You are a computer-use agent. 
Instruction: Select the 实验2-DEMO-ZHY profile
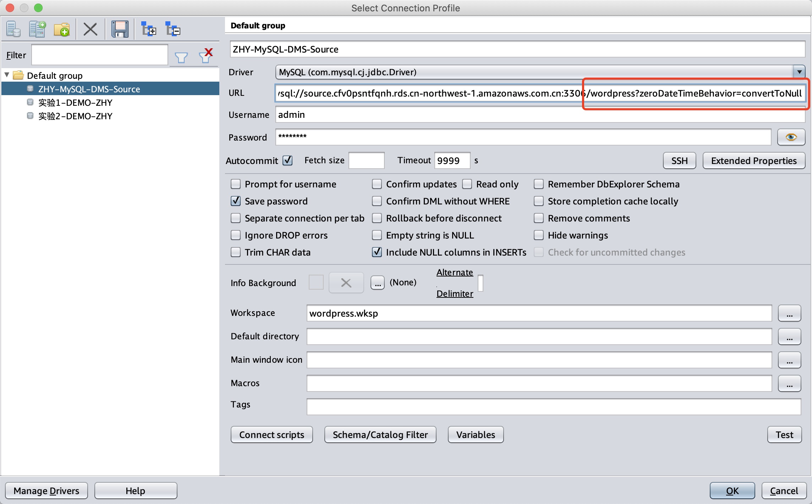[x=75, y=116]
